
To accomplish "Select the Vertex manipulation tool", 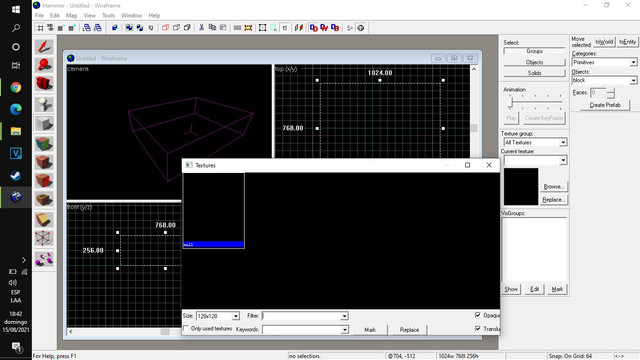I will tap(44, 238).
